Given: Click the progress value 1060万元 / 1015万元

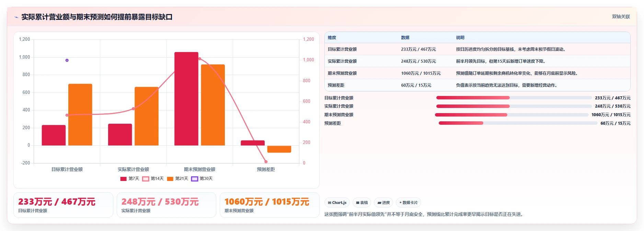Looking at the screenshot, I should [611, 115].
